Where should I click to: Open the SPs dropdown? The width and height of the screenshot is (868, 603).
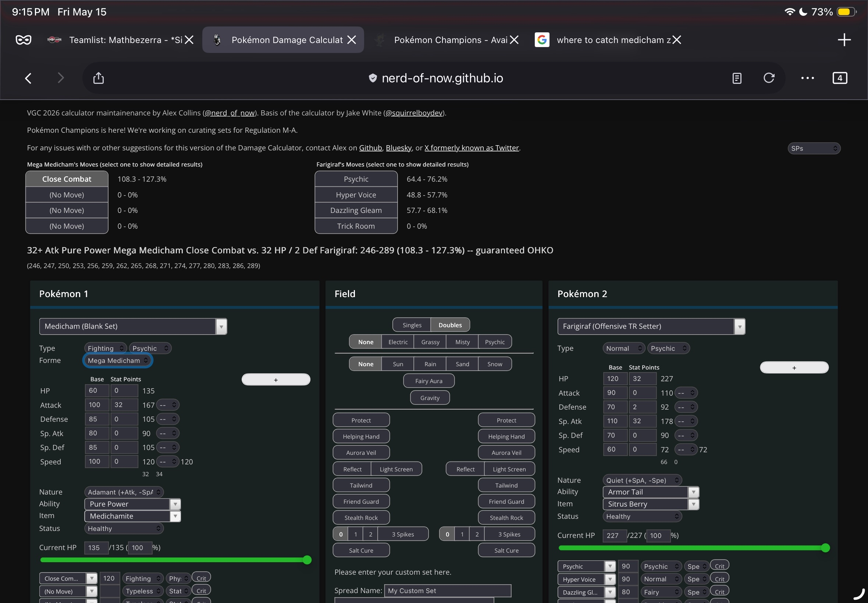click(814, 149)
